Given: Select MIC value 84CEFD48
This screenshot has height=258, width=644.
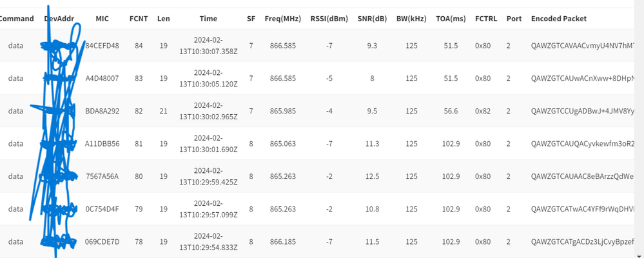Looking at the screenshot, I should [102, 46].
